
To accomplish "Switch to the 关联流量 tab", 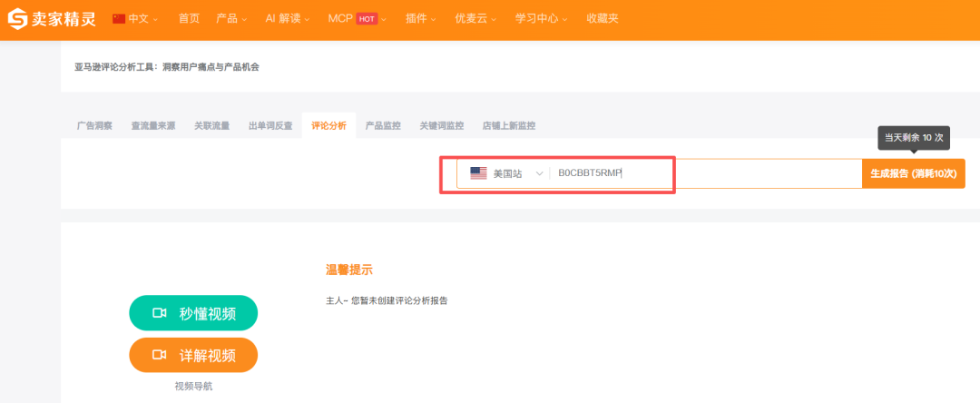I will [x=211, y=125].
